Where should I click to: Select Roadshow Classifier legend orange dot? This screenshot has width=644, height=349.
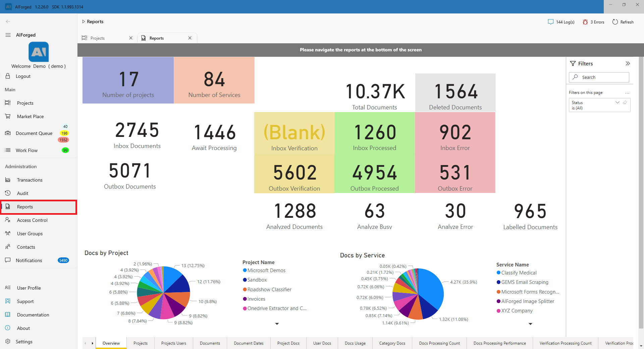(245, 289)
